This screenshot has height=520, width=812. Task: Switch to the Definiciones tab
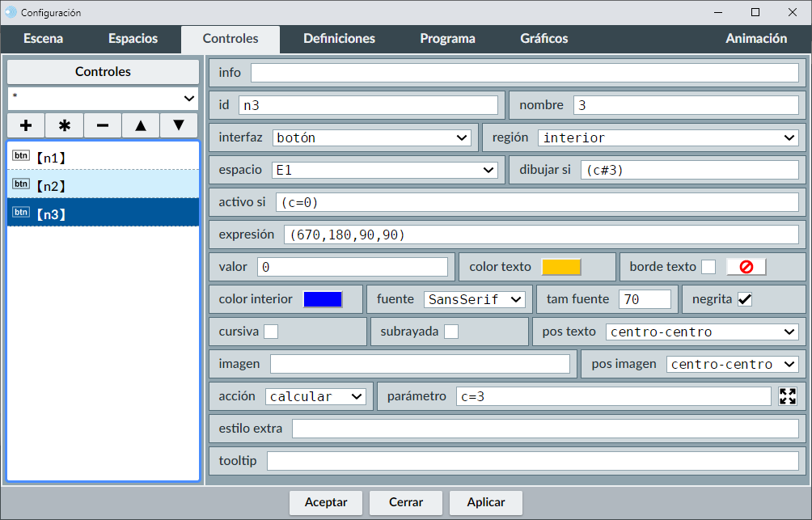(x=339, y=39)
